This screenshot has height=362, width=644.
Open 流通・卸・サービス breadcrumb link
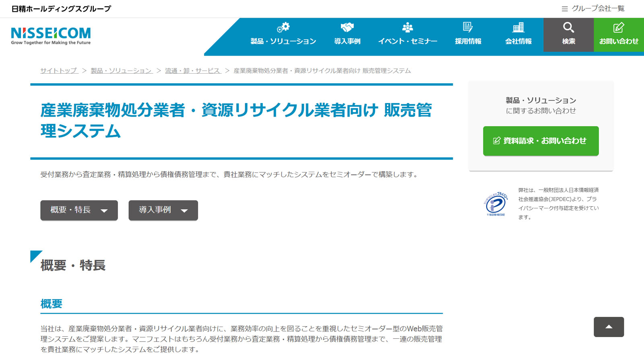click(x=193, y=70)
